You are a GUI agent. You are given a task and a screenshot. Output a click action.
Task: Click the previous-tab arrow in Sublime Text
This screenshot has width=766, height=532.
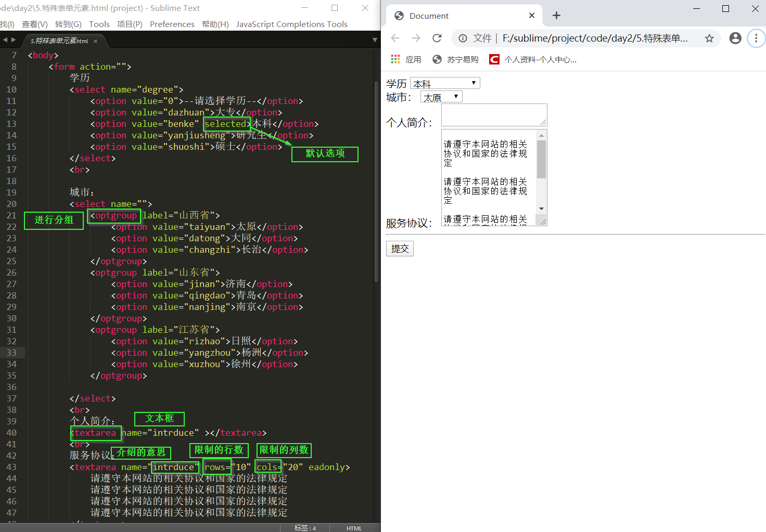(x=5, y=39)
